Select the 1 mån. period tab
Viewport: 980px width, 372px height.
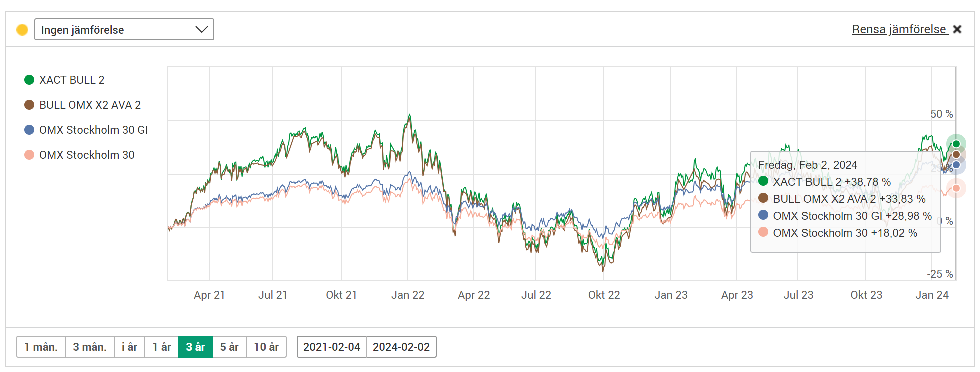pos(41,347)
